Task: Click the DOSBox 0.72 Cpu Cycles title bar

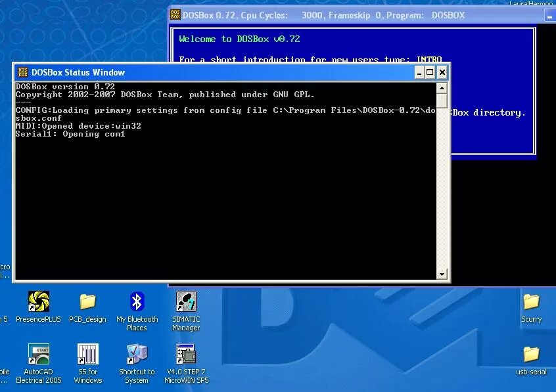Action: pos(361,15)
